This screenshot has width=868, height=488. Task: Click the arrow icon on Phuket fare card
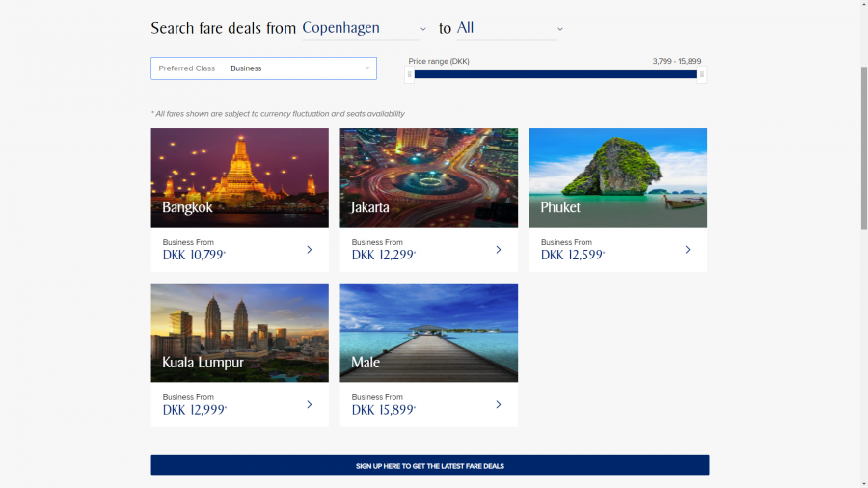[x=688, y=250]
